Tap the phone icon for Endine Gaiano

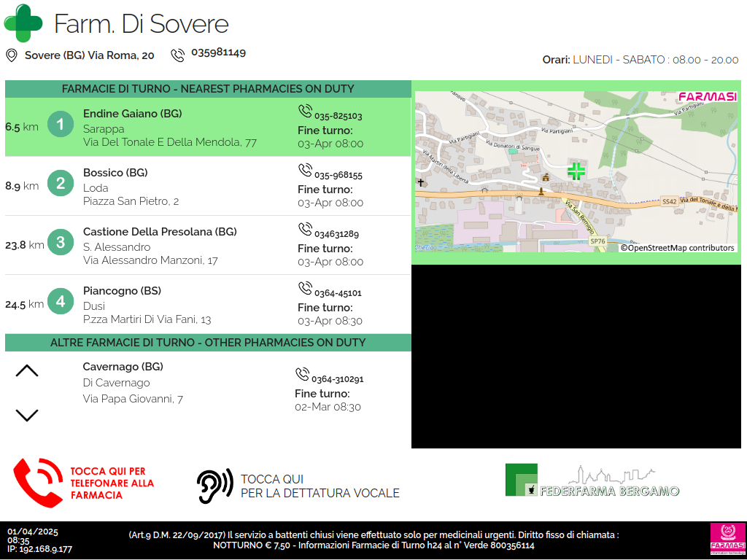(305, 111)
